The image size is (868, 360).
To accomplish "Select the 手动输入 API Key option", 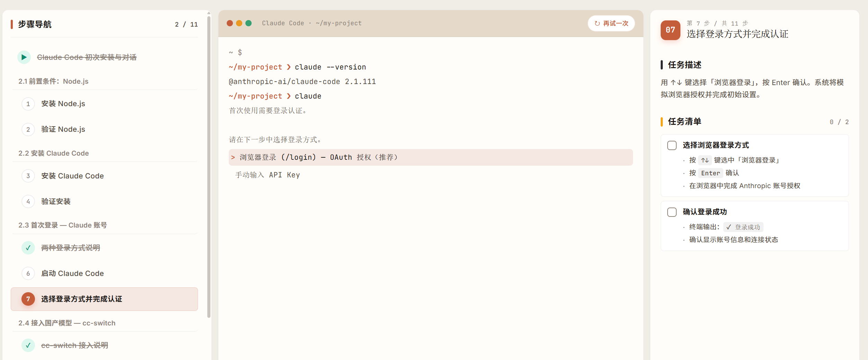I will point(431,175).
